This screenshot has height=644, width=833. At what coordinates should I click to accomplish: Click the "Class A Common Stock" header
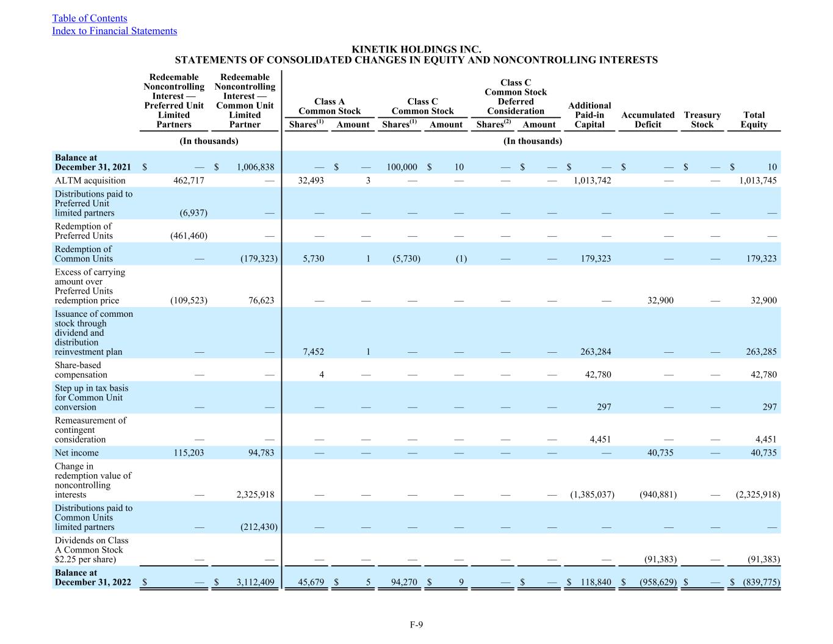point(329,106)
